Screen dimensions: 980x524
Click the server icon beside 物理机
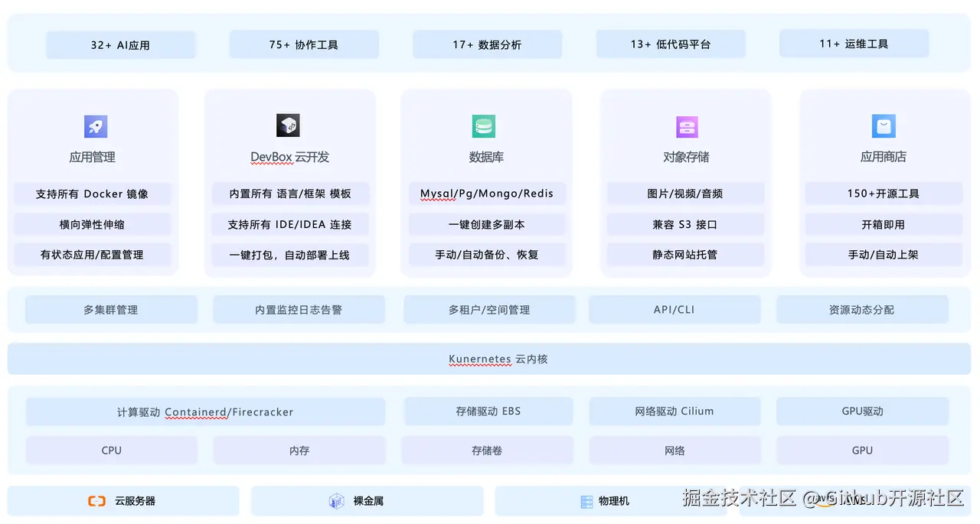tap(586, 502)
